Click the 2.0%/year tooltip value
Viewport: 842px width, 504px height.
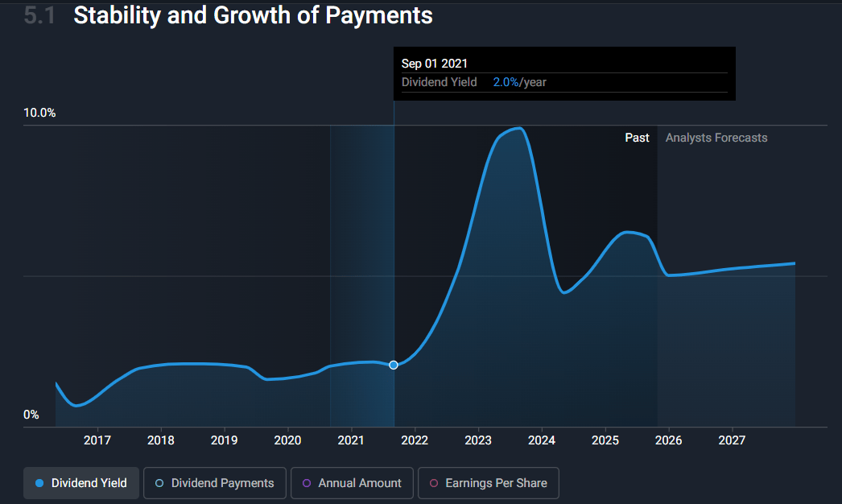[519, 82]
